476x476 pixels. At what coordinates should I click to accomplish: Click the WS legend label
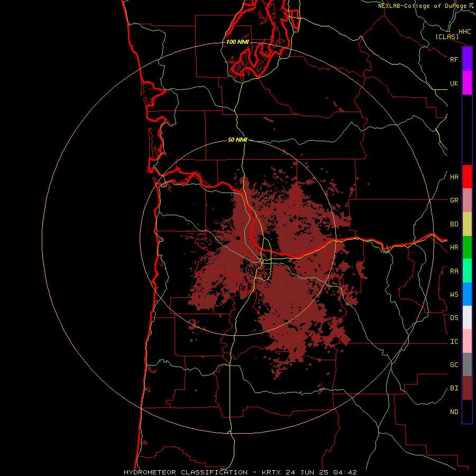(454, 295)
